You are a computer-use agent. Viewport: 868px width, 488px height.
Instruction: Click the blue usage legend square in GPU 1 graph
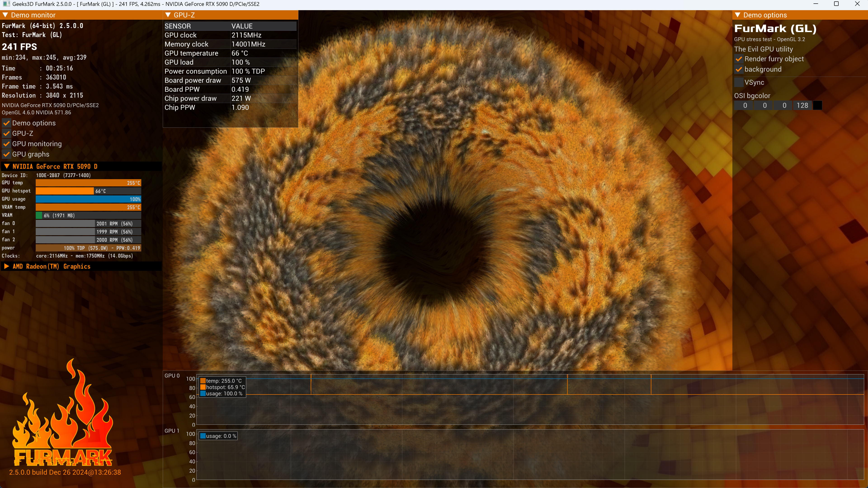203,436
